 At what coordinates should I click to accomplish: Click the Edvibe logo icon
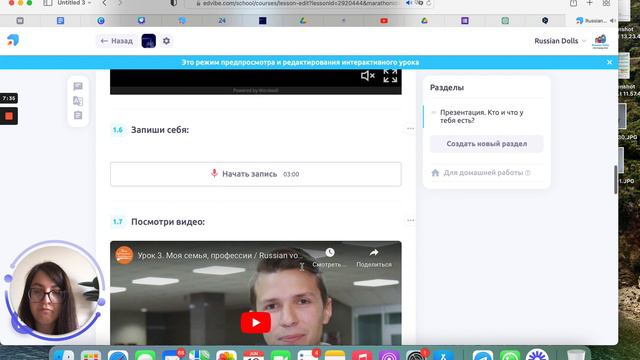click(x=13, y=40)
